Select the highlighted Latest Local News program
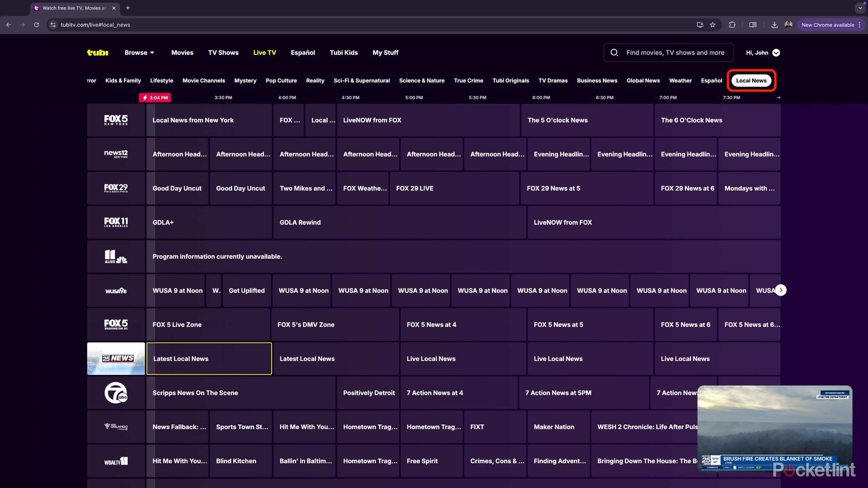This screenshot has height=488, width=868. pos(209,359)
